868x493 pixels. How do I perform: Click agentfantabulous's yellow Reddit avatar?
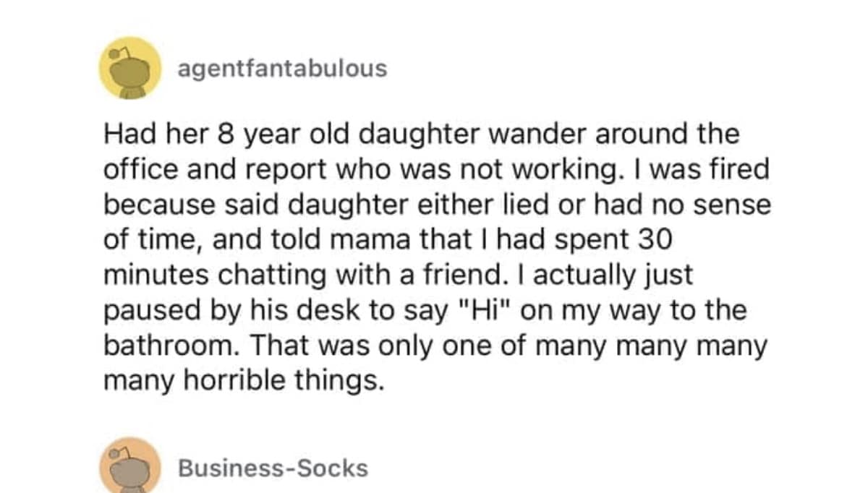[x=129, y=68]
